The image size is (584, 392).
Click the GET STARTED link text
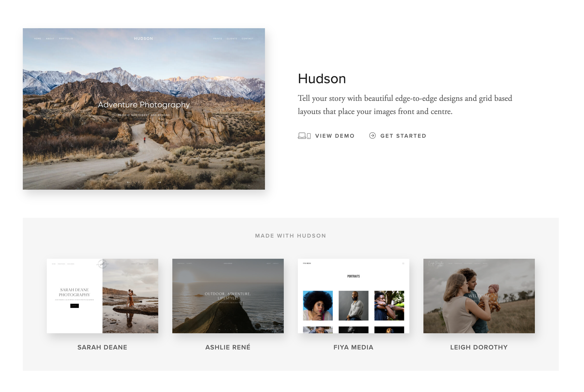coord(403,136)
